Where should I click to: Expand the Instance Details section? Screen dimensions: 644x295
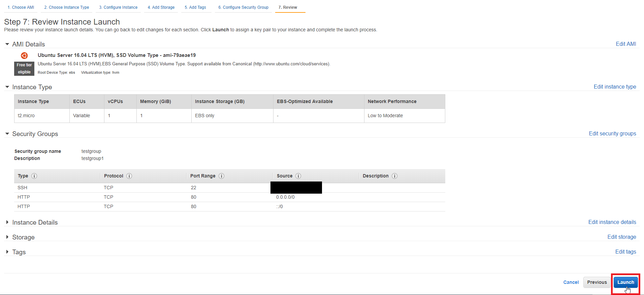(7, 222)
